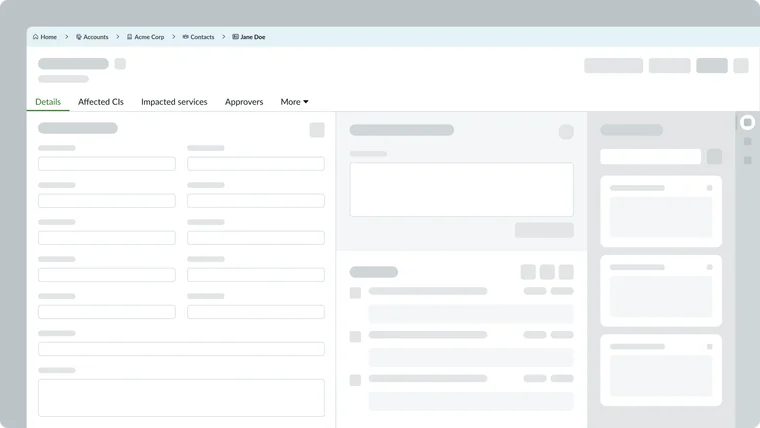Click the Jane Doe record icon

tap(236, 37)
